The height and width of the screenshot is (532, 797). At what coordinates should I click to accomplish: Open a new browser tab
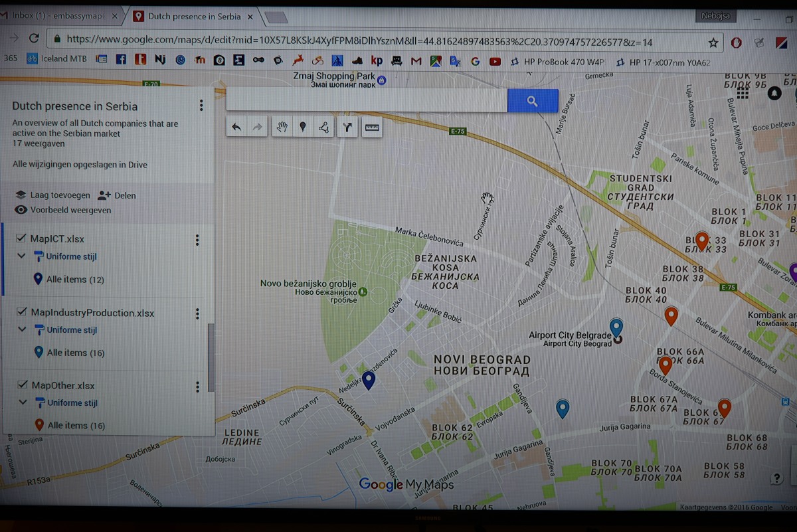click(276, 17)
